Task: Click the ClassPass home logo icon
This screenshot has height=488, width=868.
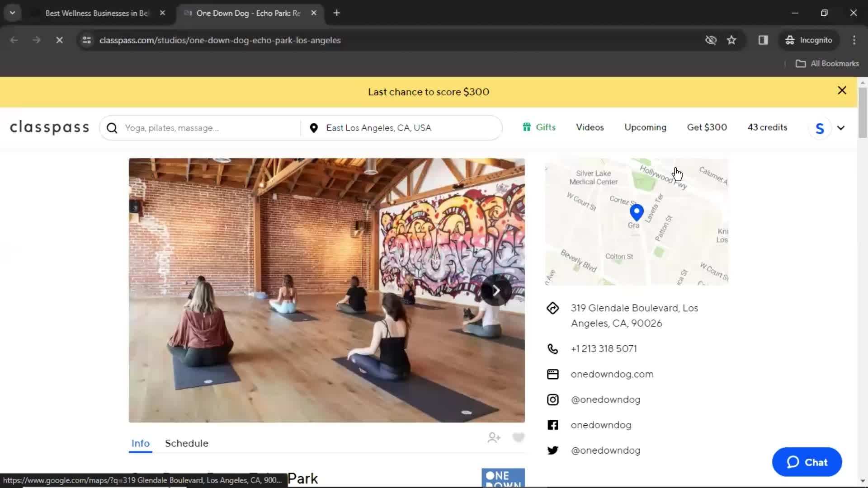Action: pos(49,127)
